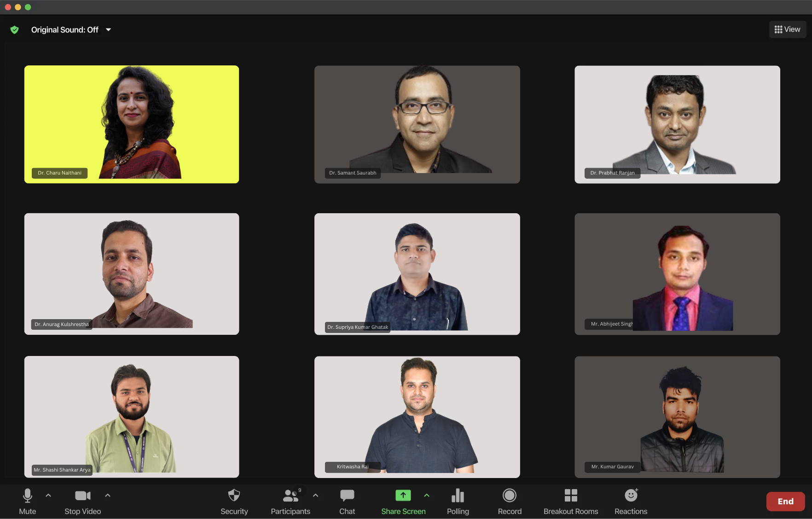812x519 pixels.
Task: Select Dr. Supriya Kumar Ghatak video tile
Action: coord(417,274)
